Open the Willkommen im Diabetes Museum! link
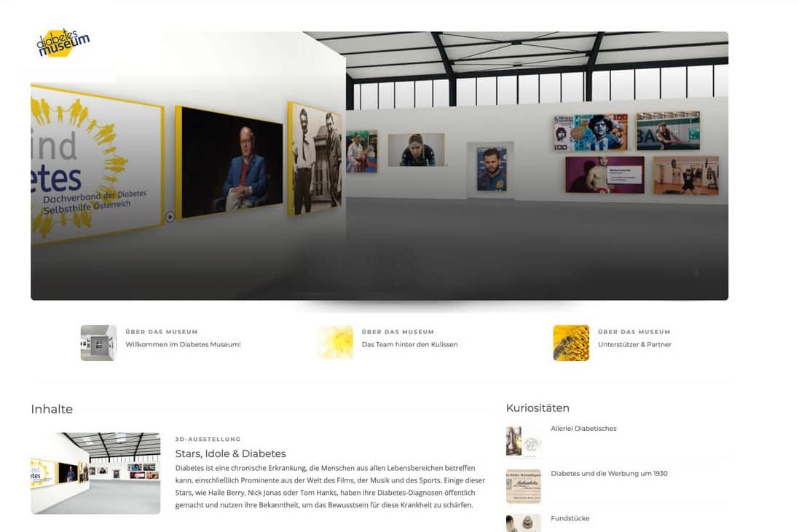799x532 pixels. [183, 345]
